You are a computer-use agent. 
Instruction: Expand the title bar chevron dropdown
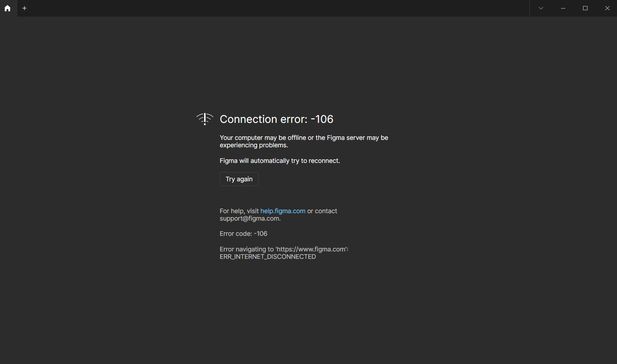[541, 8]
